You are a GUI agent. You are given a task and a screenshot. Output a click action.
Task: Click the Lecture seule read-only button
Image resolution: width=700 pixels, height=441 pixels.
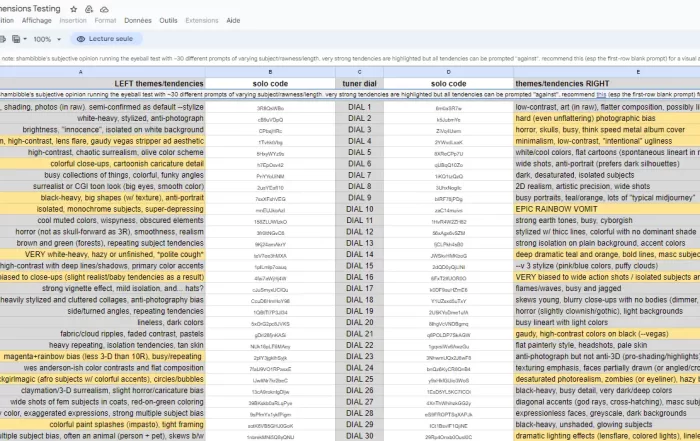pos(106,39)
